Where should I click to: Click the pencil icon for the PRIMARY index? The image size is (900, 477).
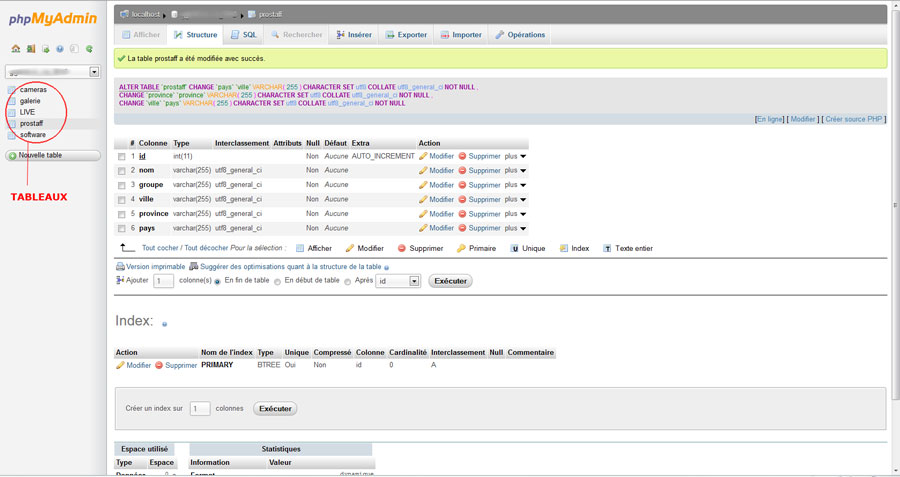pos(120,365)
